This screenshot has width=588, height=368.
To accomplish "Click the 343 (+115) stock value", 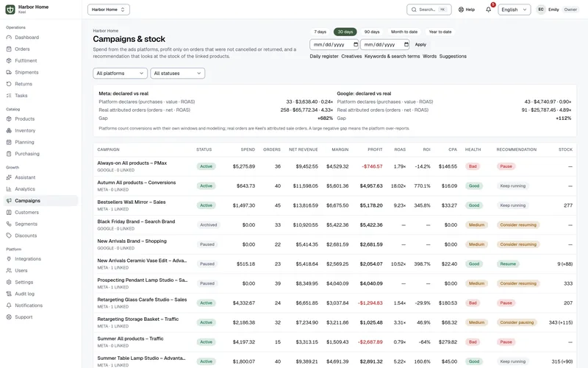I will 560,322.
